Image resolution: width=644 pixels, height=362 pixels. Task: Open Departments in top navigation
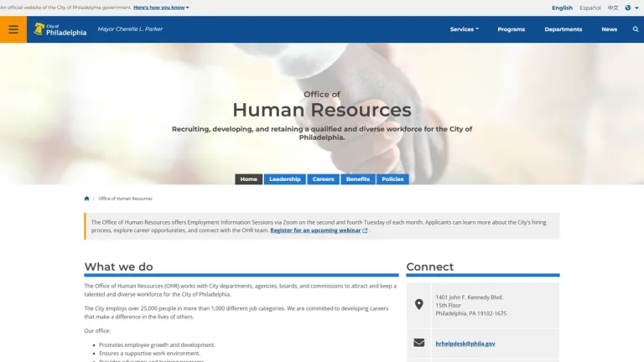click(x=563, y=29)
